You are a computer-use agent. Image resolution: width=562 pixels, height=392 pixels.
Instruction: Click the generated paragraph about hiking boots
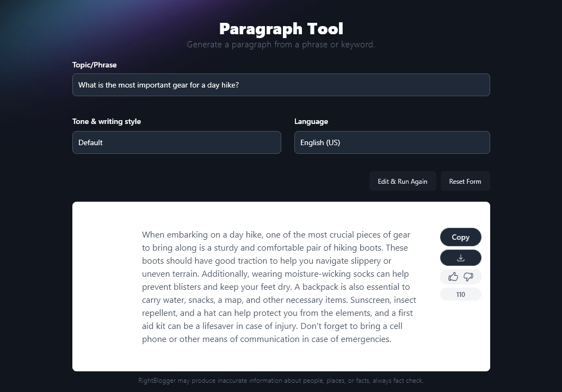[x=279, y=287]
